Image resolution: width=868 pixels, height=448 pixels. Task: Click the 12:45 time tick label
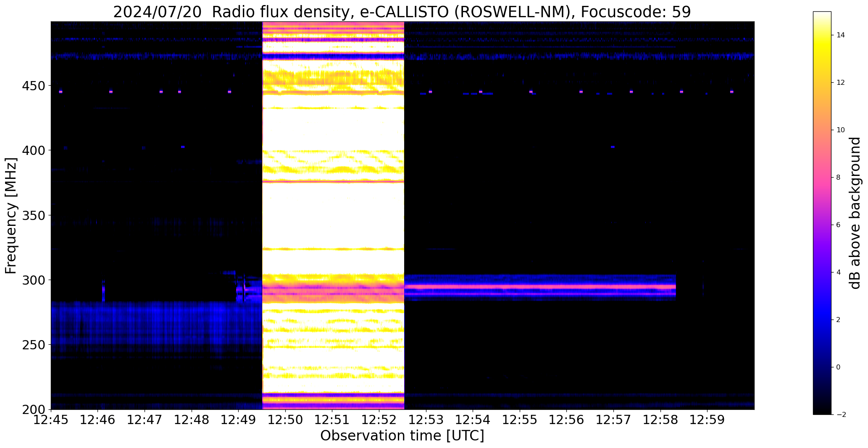tap(51, 419)
